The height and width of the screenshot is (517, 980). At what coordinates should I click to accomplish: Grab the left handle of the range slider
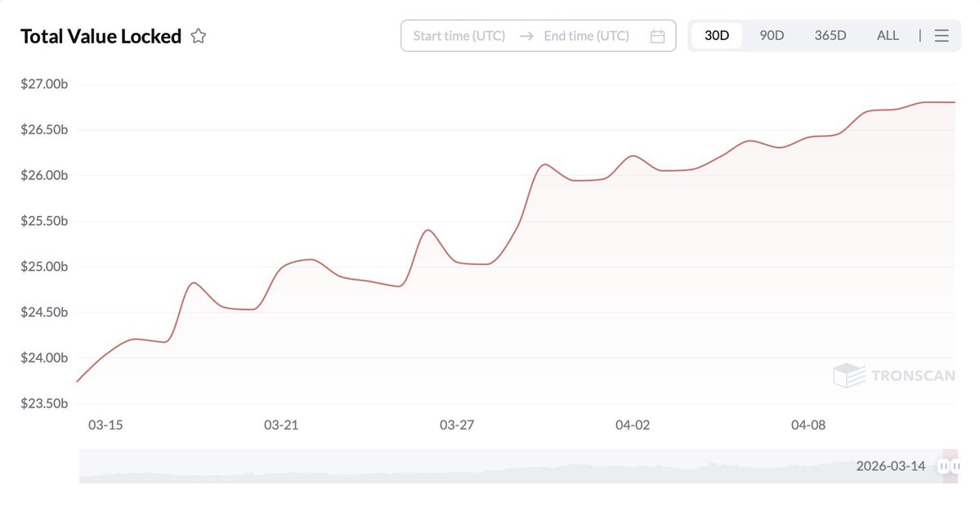(943, 466)
